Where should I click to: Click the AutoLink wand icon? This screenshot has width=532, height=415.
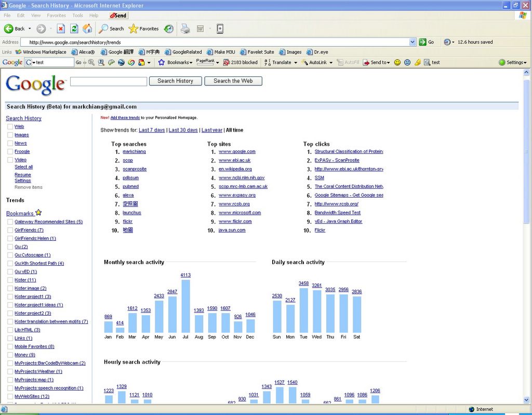click(304, 62)
